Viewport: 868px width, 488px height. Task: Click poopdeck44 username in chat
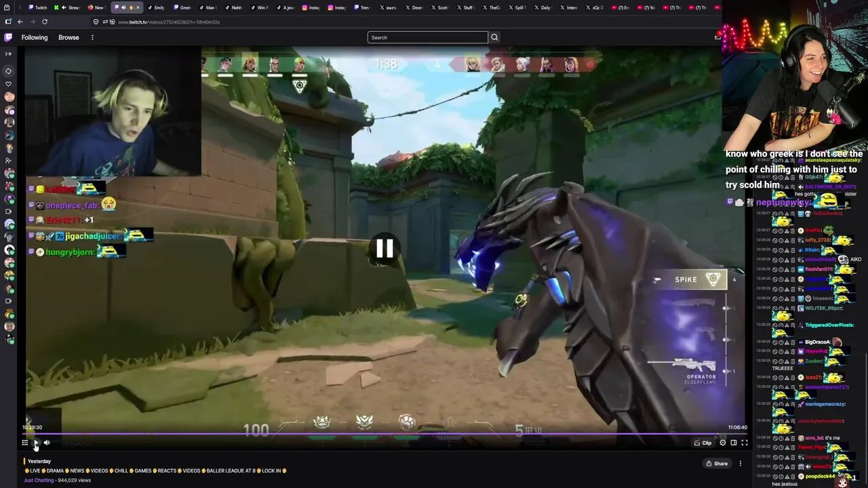click(x=820, y=476)
